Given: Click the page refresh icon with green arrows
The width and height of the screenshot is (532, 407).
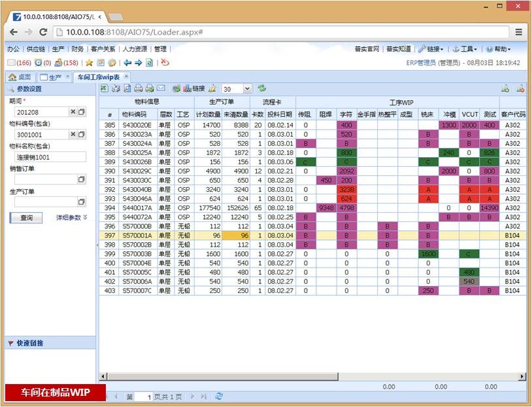Looking at the screenshot, I should pos(149,63).
